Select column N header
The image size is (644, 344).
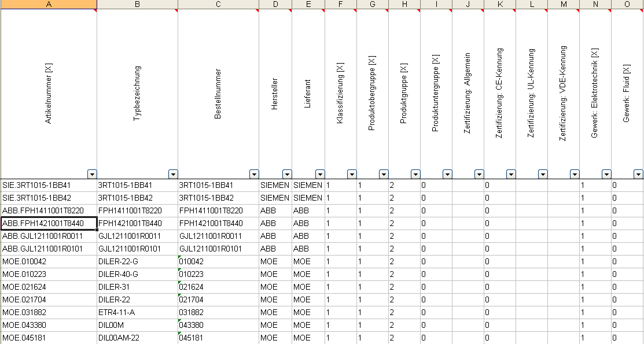pos(595,4)
